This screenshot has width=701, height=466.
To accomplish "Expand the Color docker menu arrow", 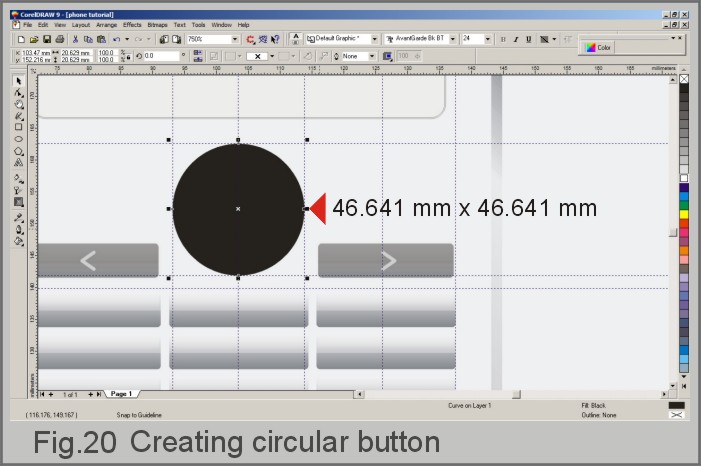I will tap(673, 38).
